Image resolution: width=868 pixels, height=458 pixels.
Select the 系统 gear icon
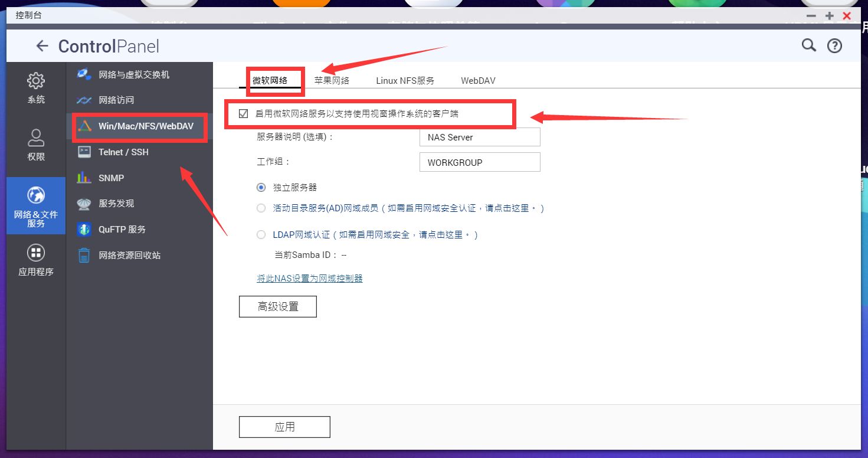[36, 81]
